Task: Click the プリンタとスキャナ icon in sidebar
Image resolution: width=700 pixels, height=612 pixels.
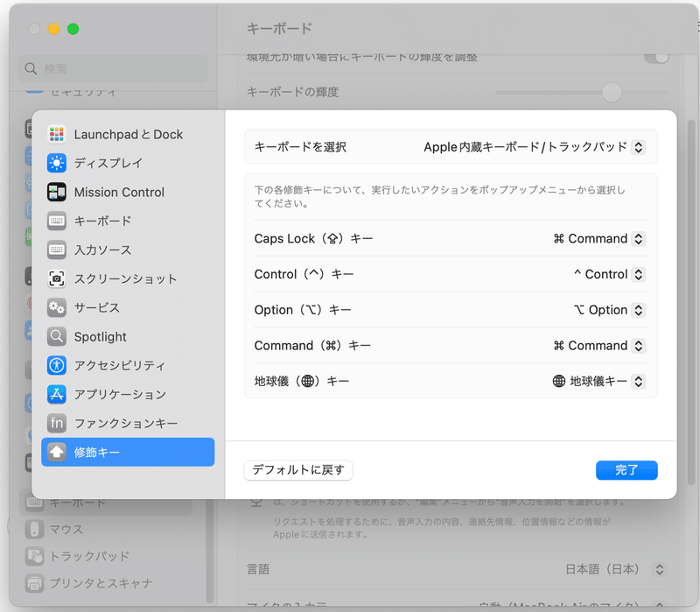Action: click(x=34, y=583)
